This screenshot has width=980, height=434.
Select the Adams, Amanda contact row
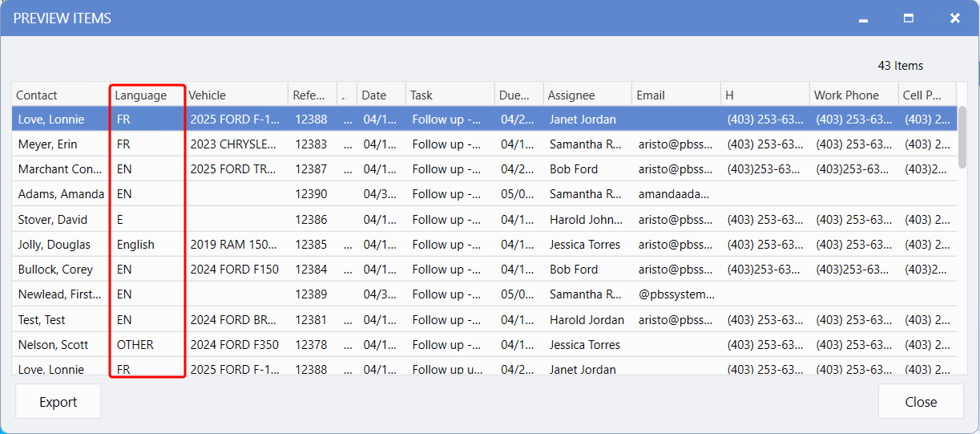click(x=61, y=194)
